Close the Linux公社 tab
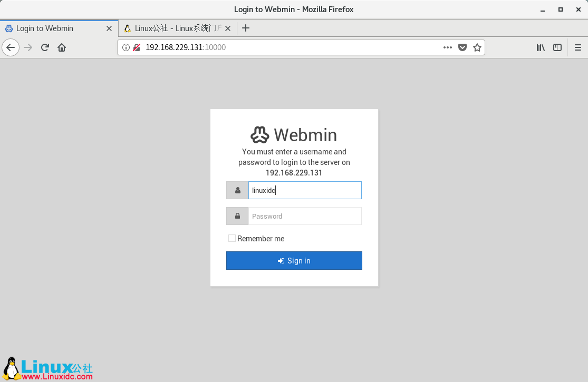The width and height of the screenshot is (588, 382). pos(228,28)
